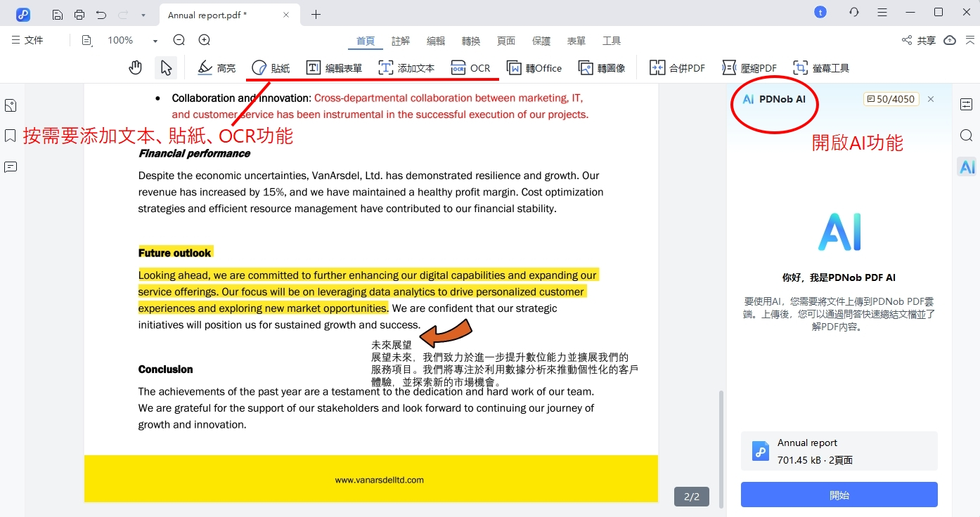Launch the 螢幕工具 screen capture tool
Screen dimensions: 980x517
[x=821, y=67]
